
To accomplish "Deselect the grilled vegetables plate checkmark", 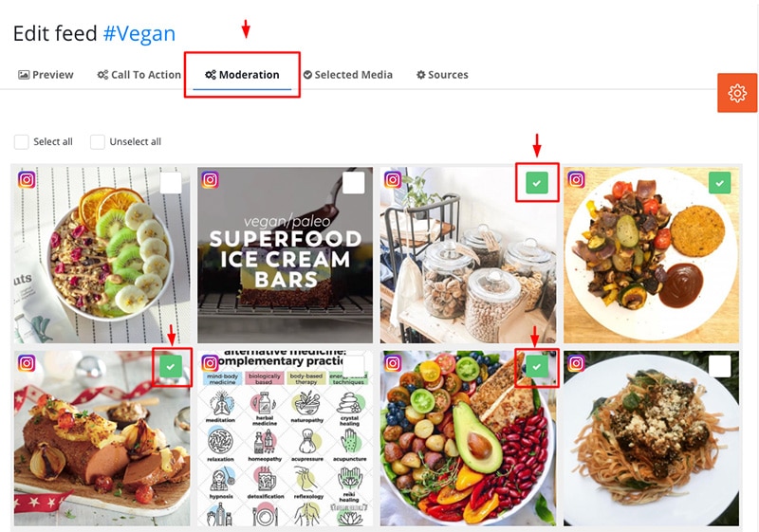I will pos(720,183).
